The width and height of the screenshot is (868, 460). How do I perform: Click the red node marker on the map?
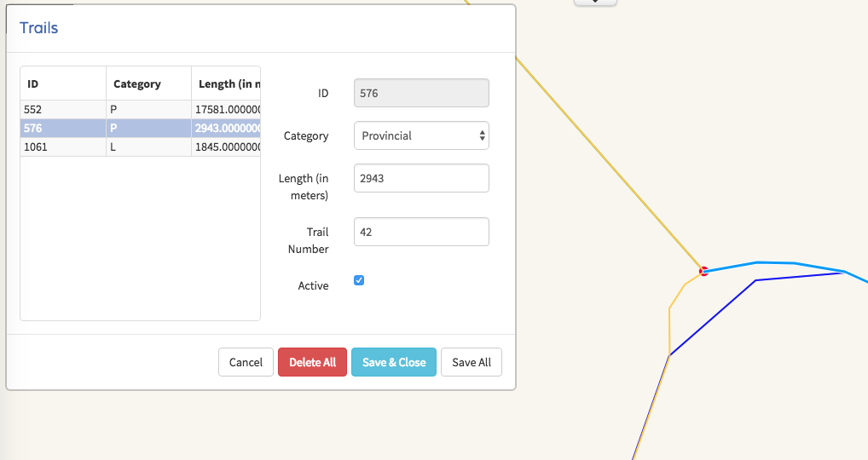(703, 272)
